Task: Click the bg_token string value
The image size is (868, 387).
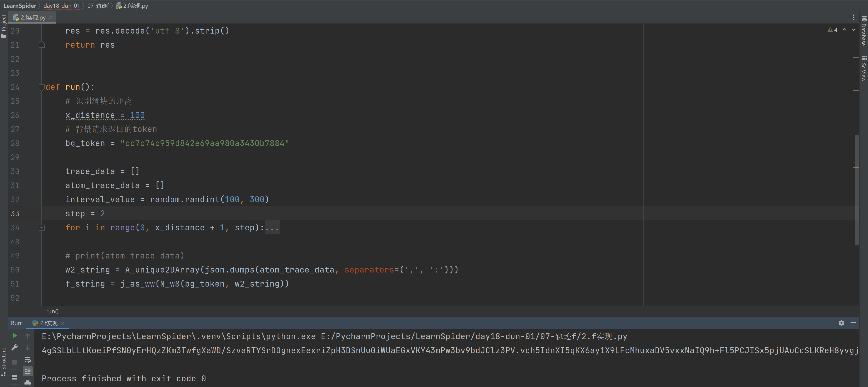Action: coord(205,143)
